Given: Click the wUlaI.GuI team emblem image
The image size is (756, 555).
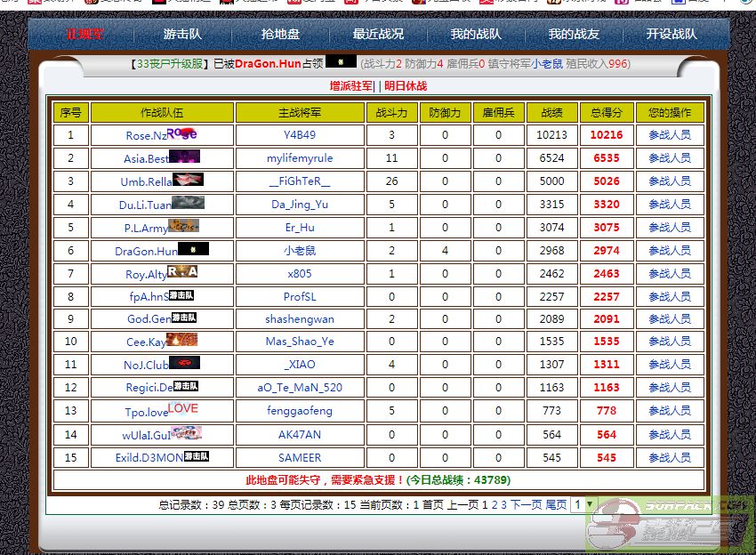Looking at the screenshot, I should pyautogui.click(x=186, y=433).
